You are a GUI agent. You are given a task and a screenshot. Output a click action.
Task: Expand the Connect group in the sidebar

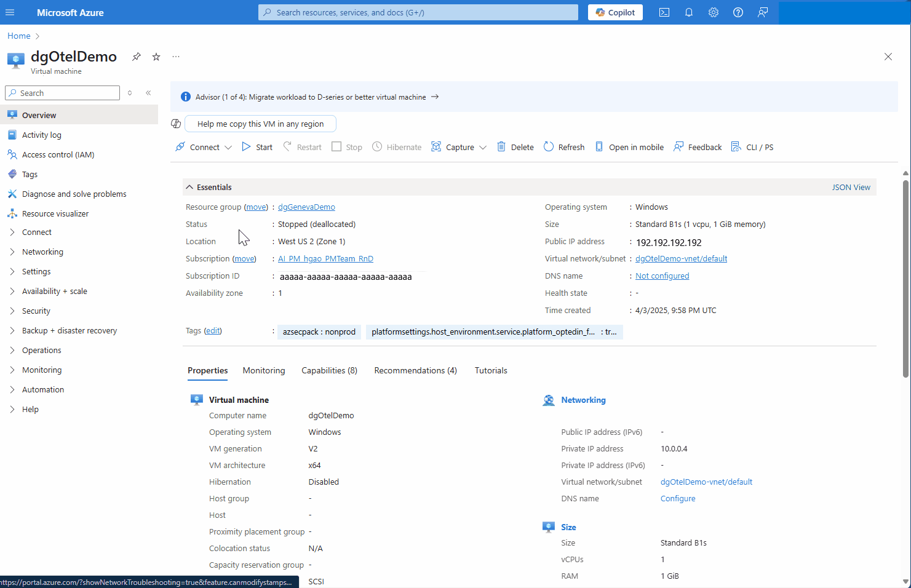point(12,232)
